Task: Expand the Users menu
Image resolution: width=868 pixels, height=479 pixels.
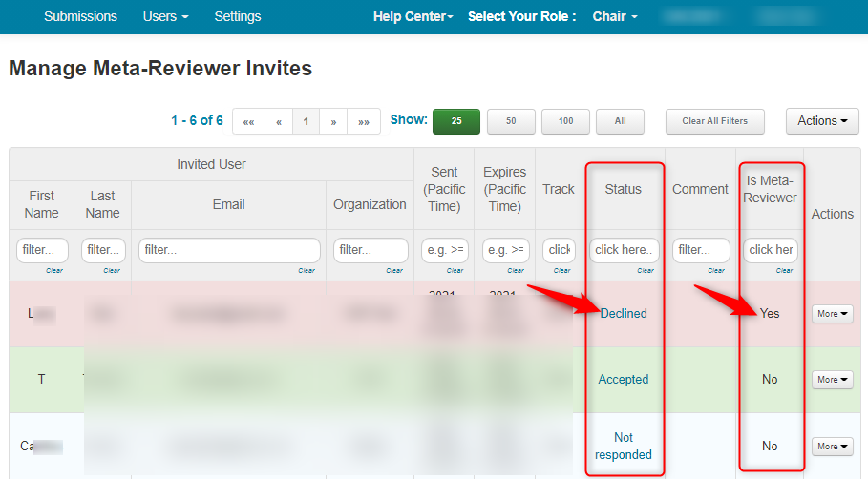Action: (165, 16)
